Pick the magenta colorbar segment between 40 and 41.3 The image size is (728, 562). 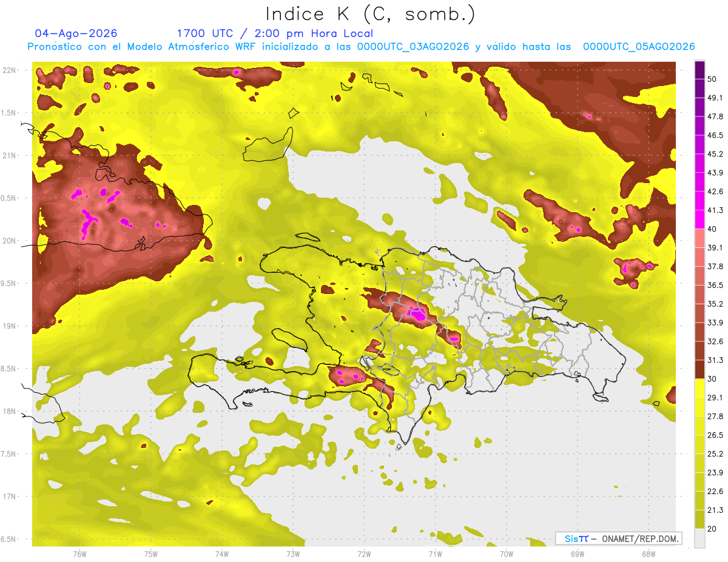coord(699,219)
